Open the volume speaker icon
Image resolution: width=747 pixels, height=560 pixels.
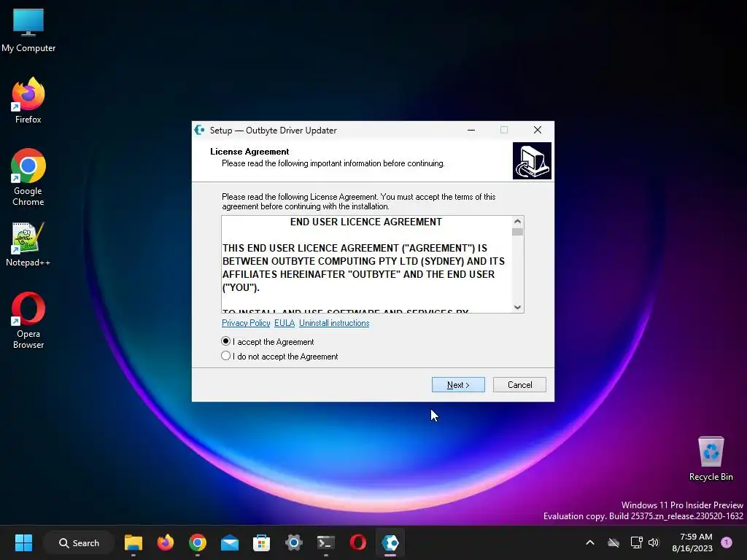click(x=654, y=542)
